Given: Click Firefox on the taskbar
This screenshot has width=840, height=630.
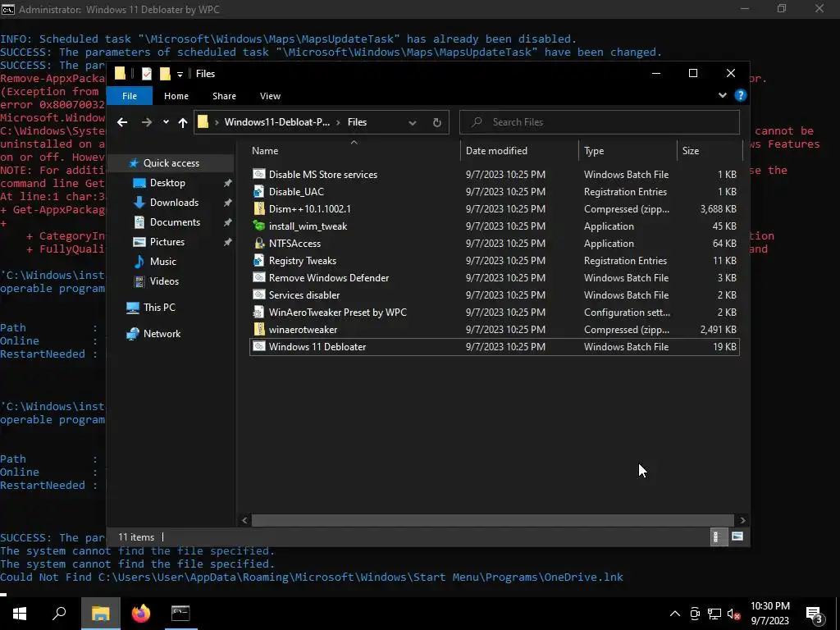Looking at the screenshot, I should [x=141, y=614].
